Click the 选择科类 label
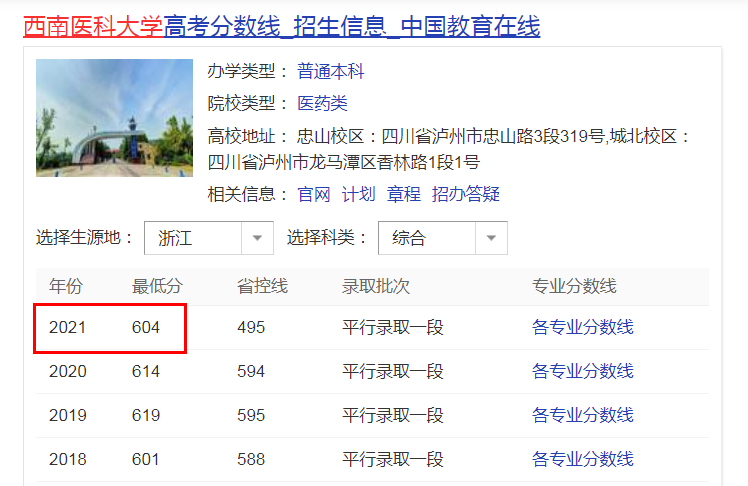 click(327, 238)
